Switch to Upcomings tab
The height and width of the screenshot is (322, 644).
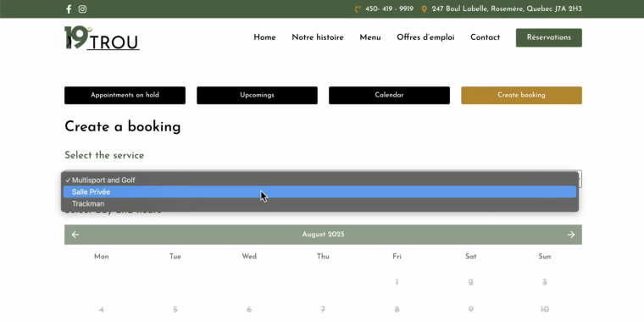pyautogui.click(x=257, y=95)
